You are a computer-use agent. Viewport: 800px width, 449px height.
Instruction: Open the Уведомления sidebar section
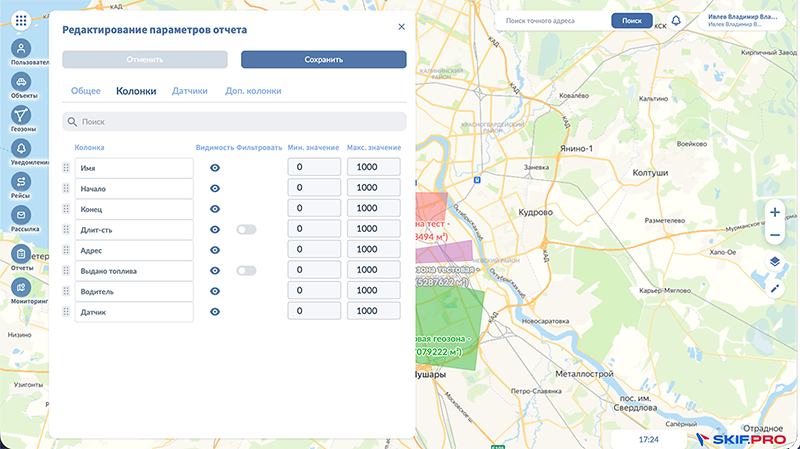(x=22, y=150)
